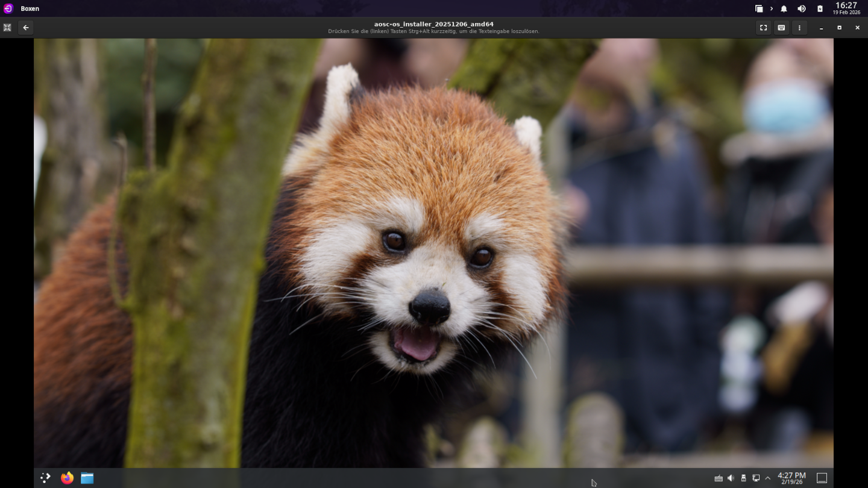Open the guest application launcher menu
Image resolution: width=868 pixels, height=488 pixels.
[x=45, y=478]
